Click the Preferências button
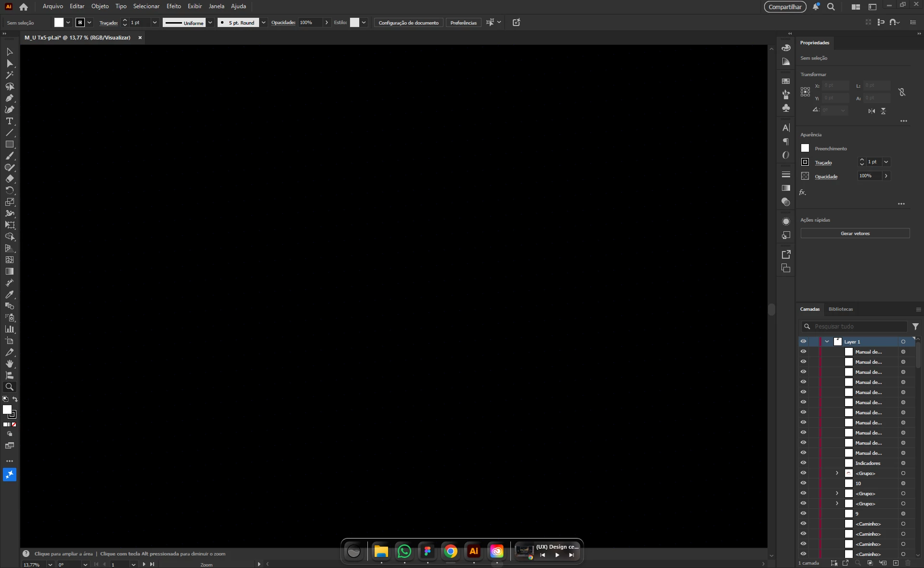The width and height of the screenshot is (924, 568). 463,23
